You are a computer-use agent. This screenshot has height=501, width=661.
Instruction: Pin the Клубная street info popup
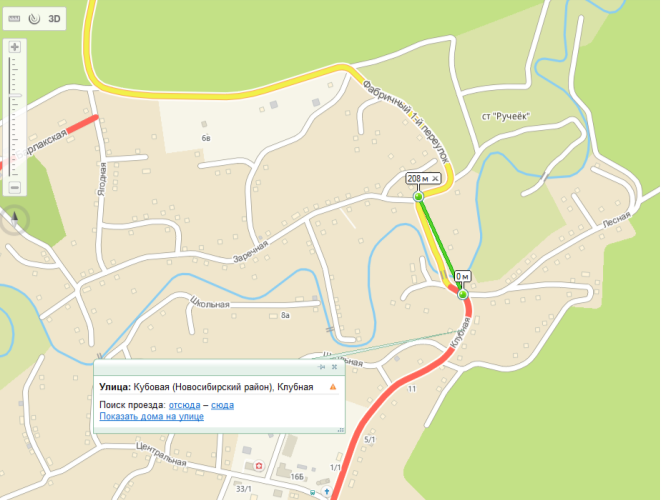(x=322, y=367)
